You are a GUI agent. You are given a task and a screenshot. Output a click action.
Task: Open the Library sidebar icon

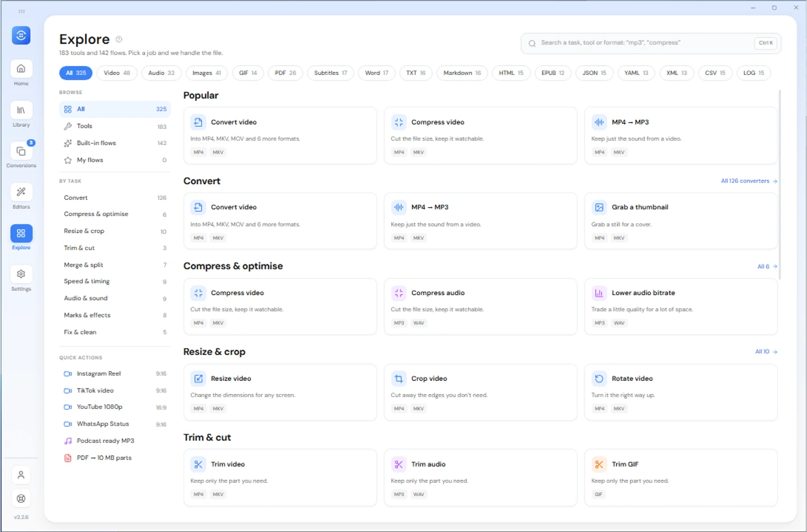(x=21, y=110)
